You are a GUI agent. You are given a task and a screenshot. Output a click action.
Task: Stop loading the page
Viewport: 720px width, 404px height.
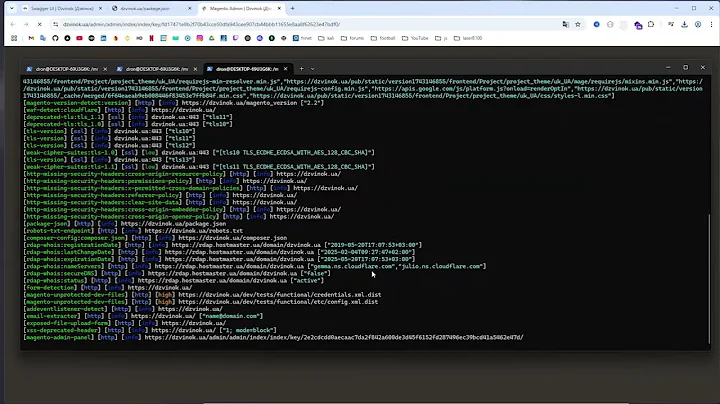(39, 24)
